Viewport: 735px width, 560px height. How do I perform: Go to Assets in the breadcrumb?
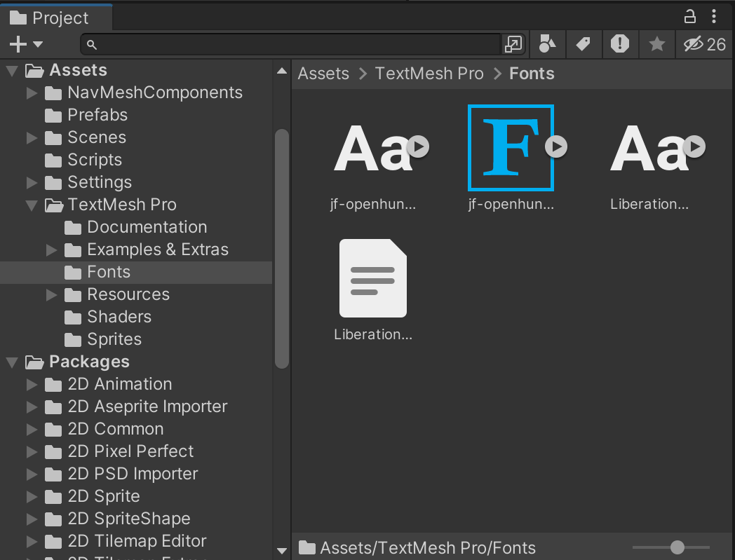(323, 74)
